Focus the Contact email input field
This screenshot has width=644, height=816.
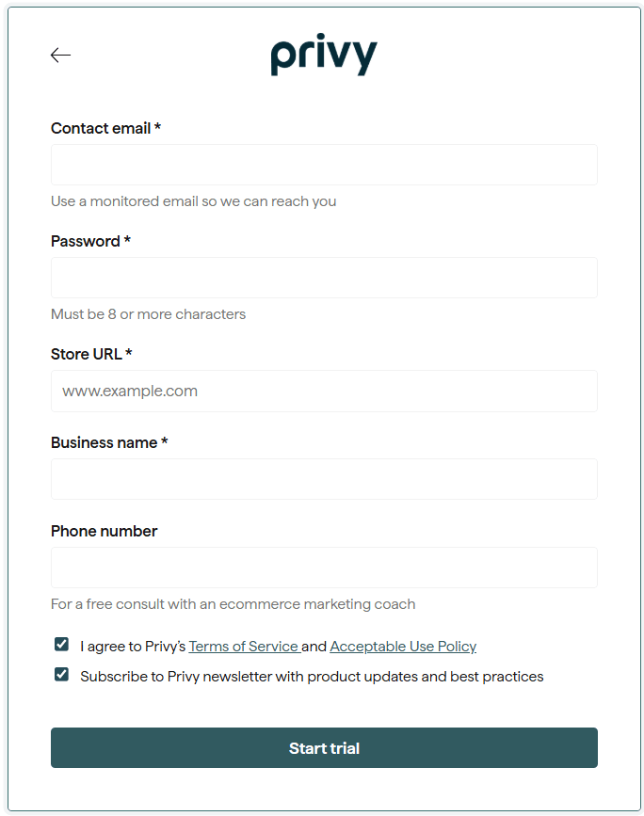pos(324,165)
